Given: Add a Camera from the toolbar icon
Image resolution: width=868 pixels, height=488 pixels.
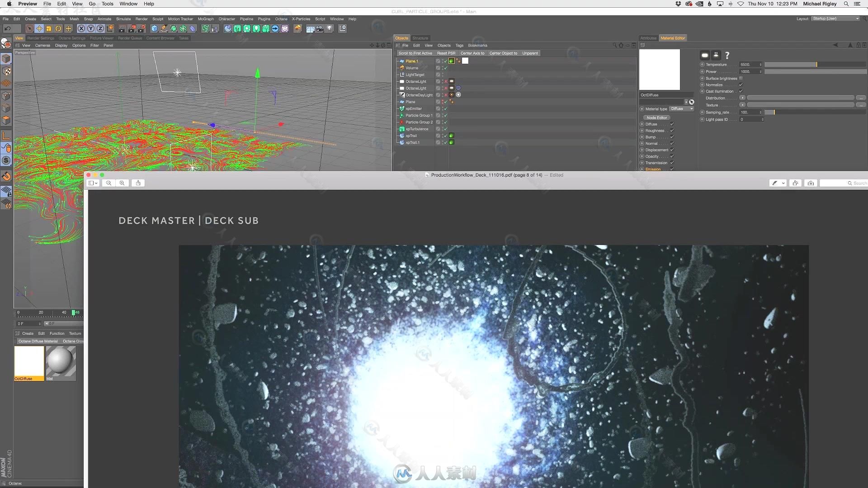Looking at the screenshot, I should [320, 28].
